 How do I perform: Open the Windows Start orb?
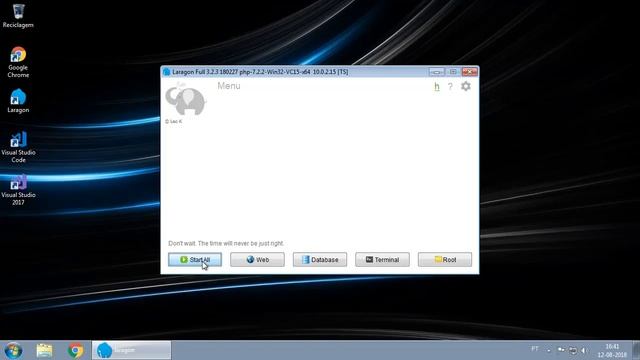click(13, 351)
